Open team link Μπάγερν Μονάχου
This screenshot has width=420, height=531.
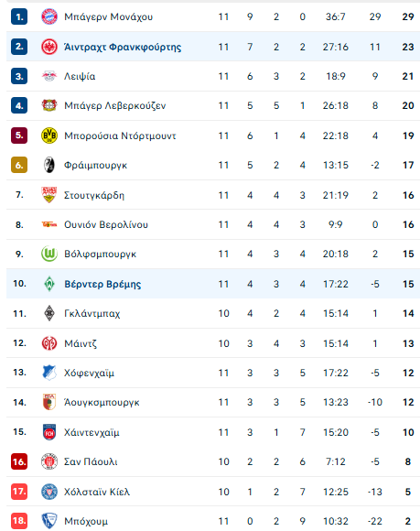pos(108,16)
